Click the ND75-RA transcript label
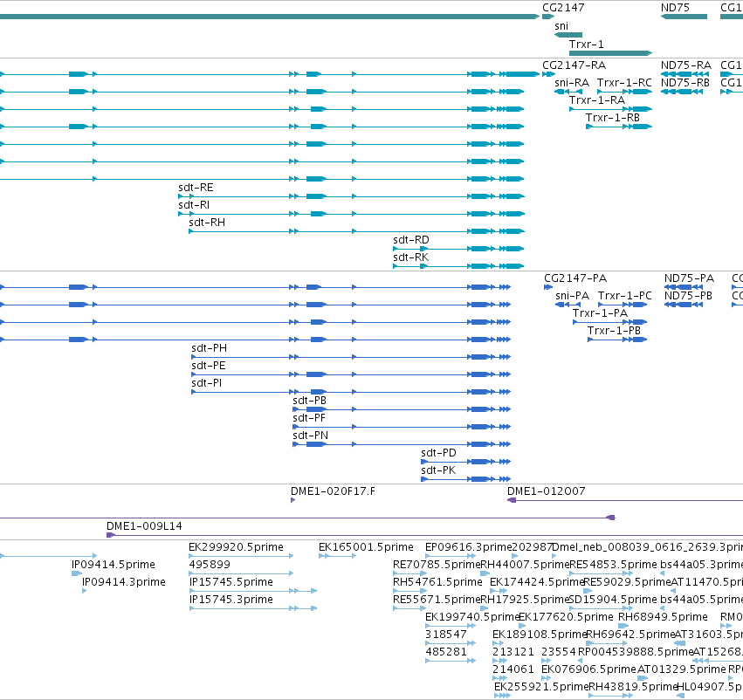This screenshot has width=743, height=700. [686, 65]
